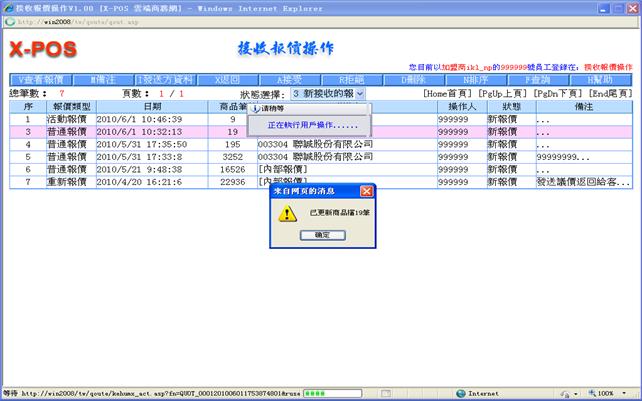Click the Internet zone globe icon
Viewport: 642px width, 401px height.
point(461,393)
